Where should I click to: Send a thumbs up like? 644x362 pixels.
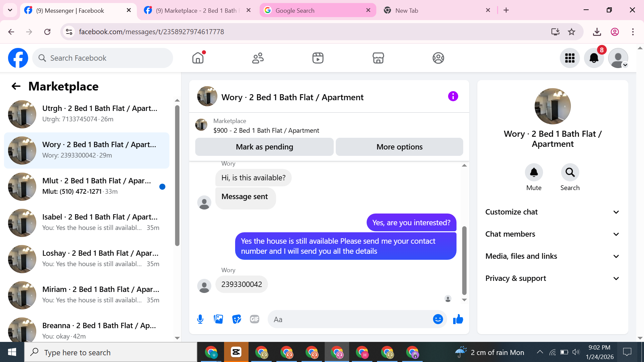(458, 319)
